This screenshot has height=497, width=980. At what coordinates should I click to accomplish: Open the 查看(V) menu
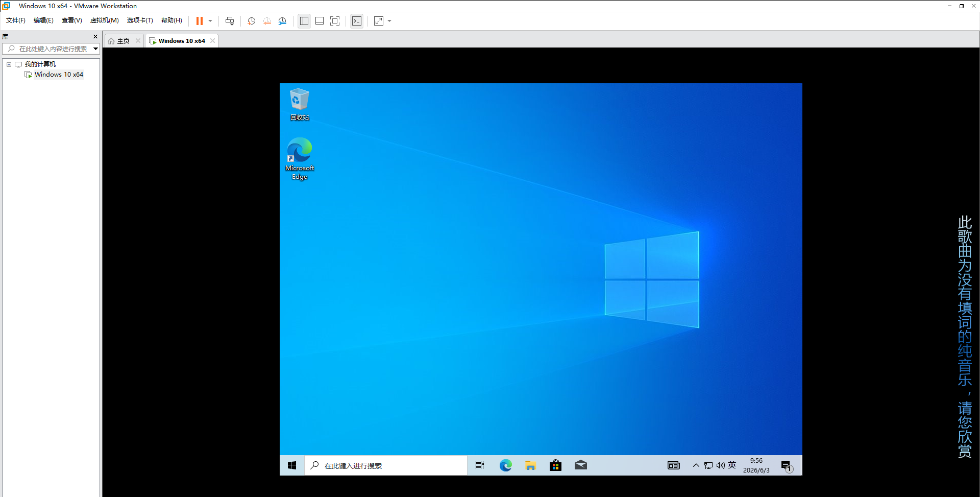(72, 20)
